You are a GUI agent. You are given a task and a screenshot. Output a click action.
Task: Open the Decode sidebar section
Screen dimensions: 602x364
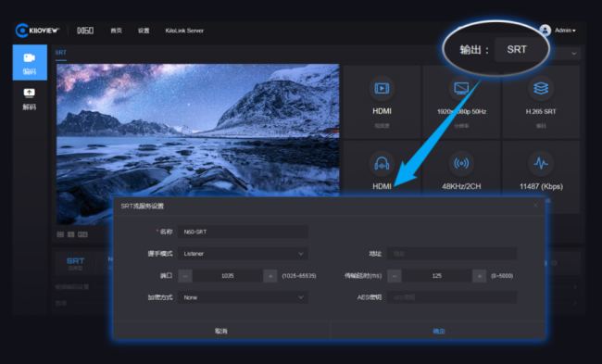click(x=30, y=99)
